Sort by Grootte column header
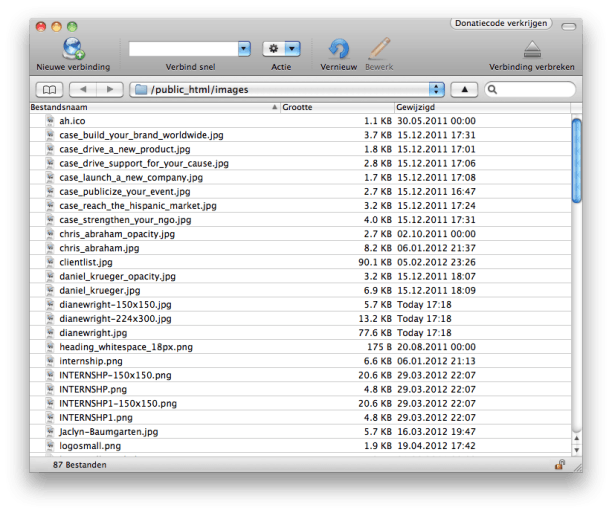Viewport: 612px width, 513px height. 337,107
